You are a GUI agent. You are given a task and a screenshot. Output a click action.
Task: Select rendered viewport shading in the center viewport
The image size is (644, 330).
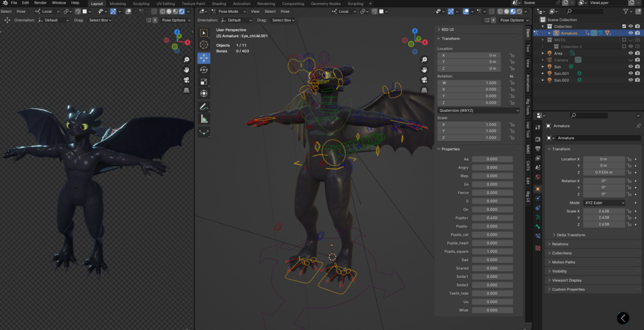520,12
